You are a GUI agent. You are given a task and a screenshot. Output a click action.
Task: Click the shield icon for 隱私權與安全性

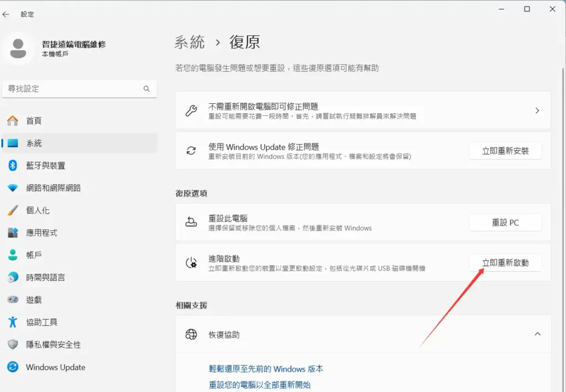click(x=13, y=345)
